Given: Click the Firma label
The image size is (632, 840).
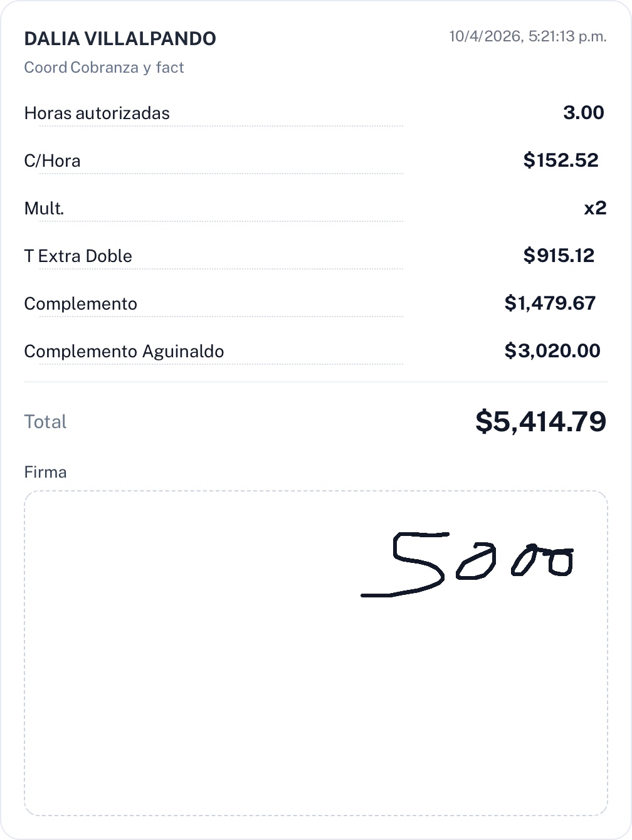Looking at the screenshot, I should [x=45, y=472].
